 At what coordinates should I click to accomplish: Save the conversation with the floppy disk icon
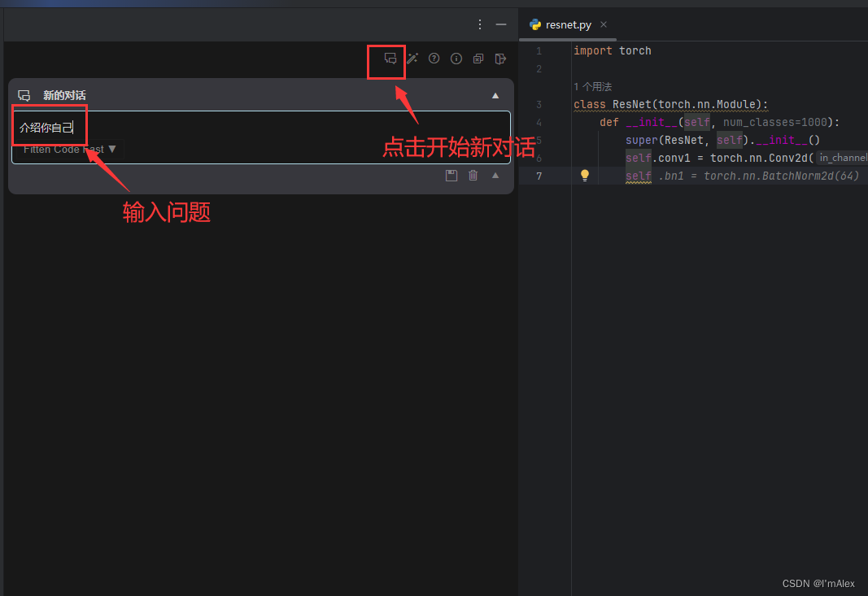click(x=451, y=175)
